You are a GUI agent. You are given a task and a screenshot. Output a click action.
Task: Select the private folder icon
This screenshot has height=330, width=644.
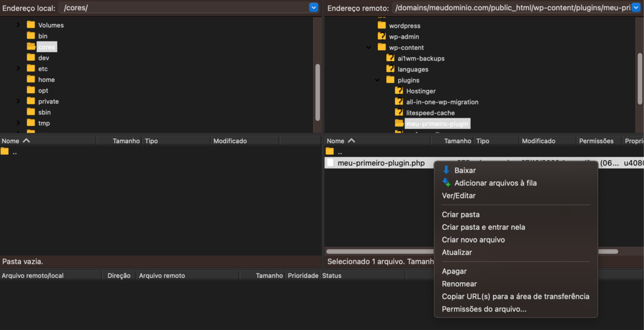(31, 101)
